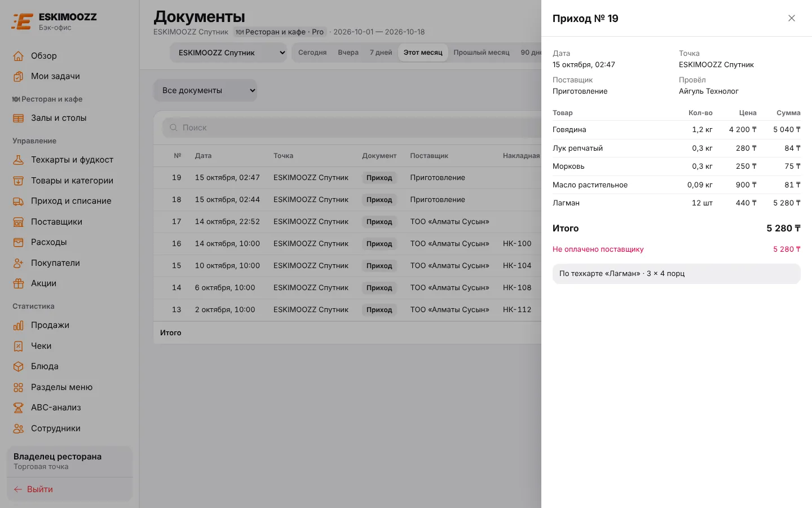Click the Блюда cube icon
The width and height of the screenshot is (812, 508).
(x=19, y=366)
